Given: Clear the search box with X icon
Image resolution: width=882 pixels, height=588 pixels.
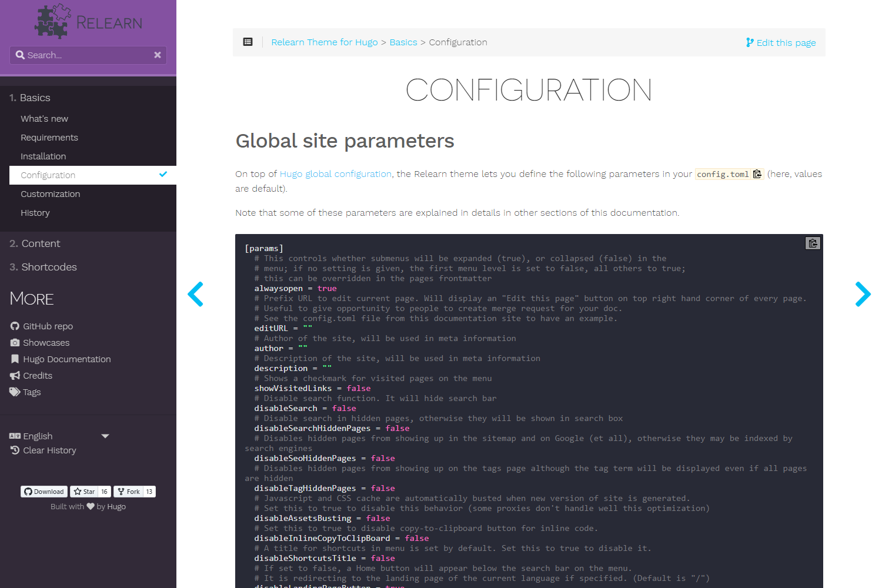Looking at the screenshot, I should [158, 55].
